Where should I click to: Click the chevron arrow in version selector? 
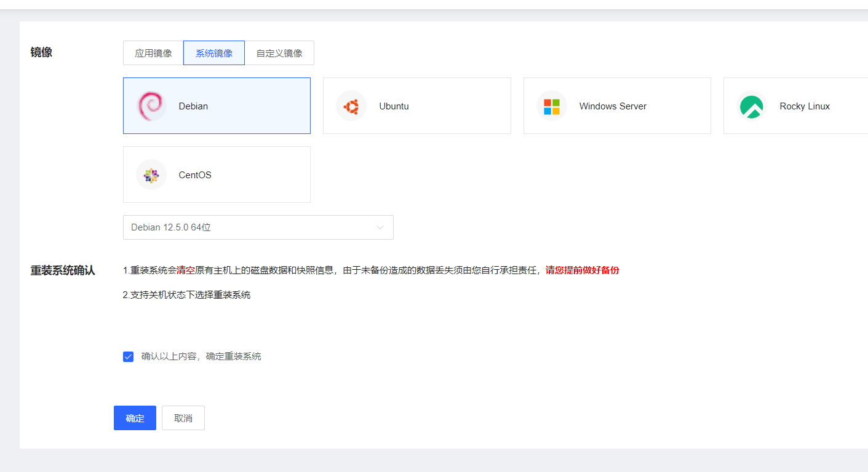click(380, 227)
